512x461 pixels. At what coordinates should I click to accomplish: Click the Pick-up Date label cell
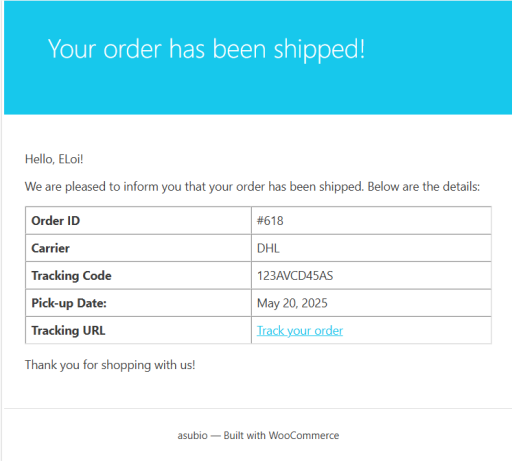click(138, 303)
